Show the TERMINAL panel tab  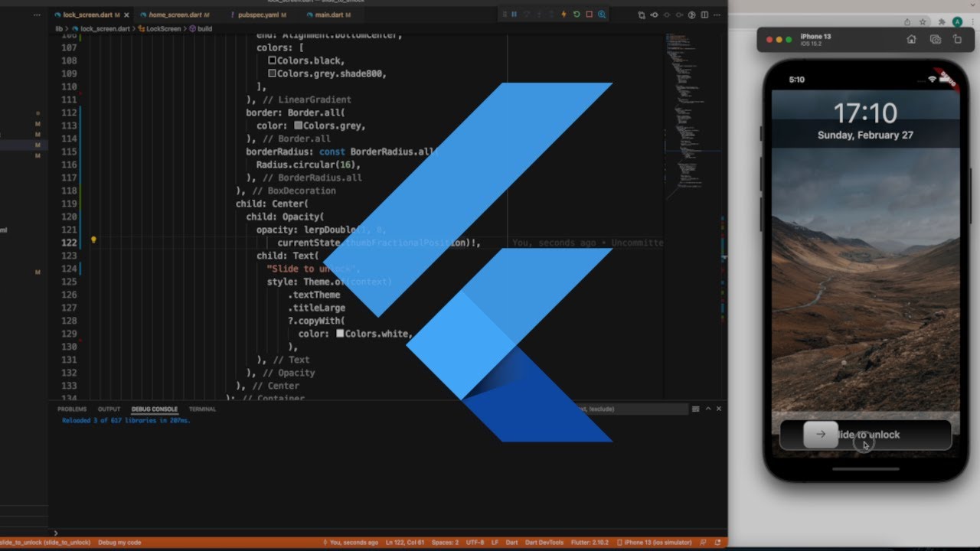pos(202,409)
